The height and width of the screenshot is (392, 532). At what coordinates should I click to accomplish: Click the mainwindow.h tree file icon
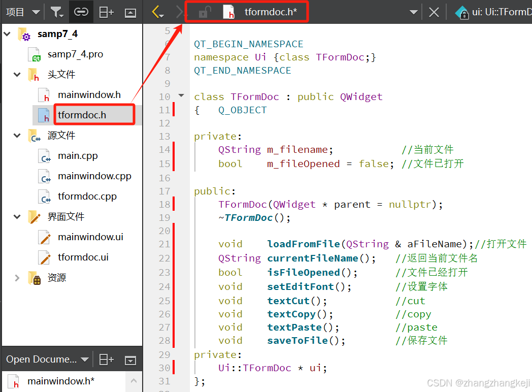[x=44, y=95]
